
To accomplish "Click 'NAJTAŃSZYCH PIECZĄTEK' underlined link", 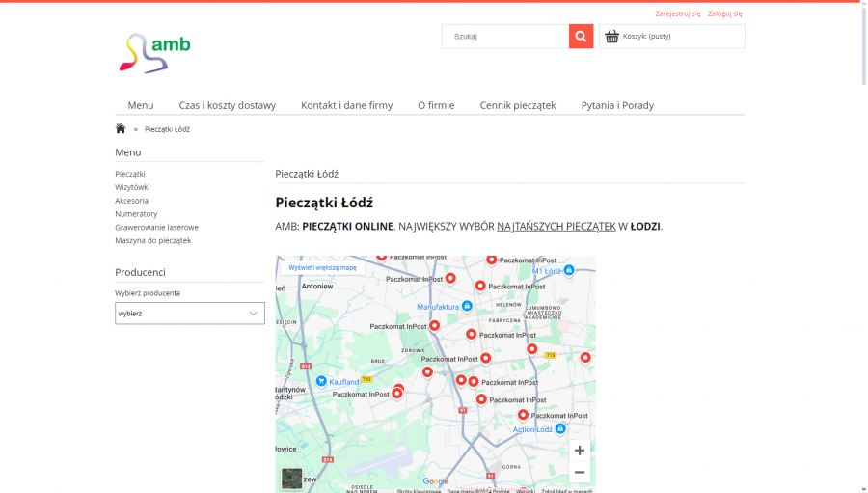I will [556, 226].
